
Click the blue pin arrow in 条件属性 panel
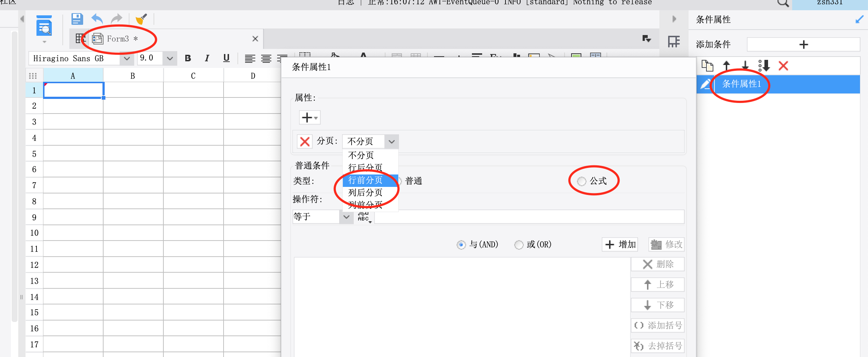[859, 20]
